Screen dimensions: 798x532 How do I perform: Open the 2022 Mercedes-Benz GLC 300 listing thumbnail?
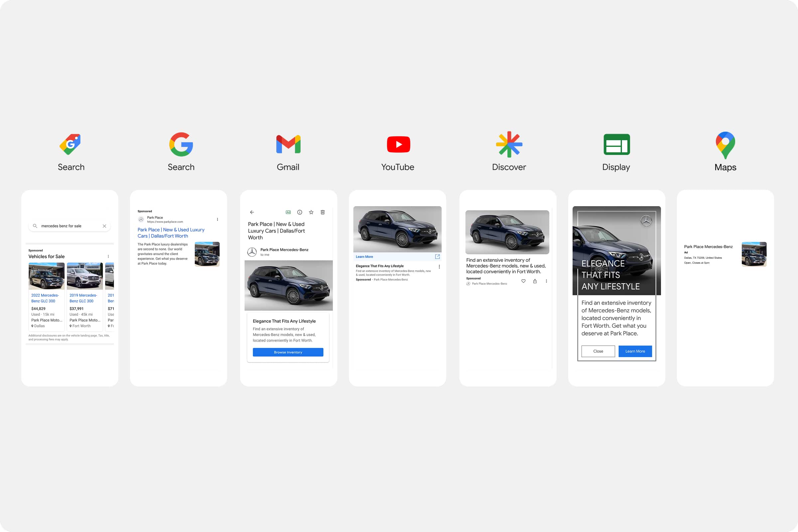47,276
